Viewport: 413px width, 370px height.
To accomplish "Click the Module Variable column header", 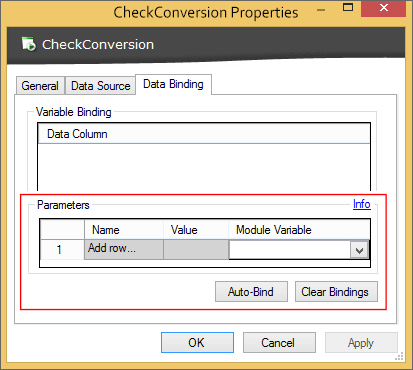I will tap(299, 230).
